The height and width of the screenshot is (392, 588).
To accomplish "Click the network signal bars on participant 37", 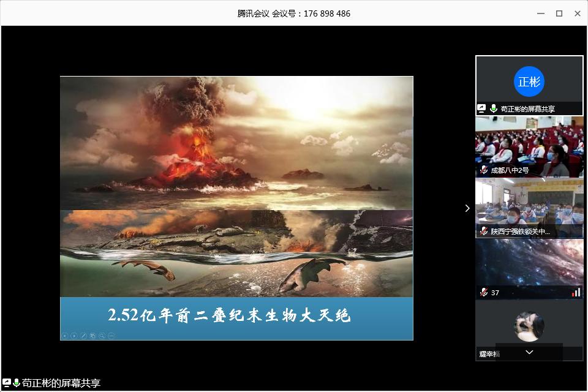I will pos(576,293).
